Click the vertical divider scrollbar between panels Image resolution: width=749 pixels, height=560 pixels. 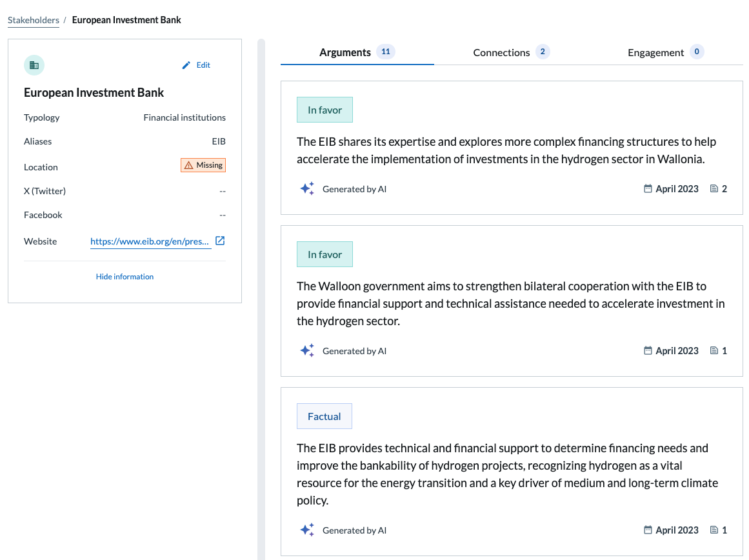261,297
